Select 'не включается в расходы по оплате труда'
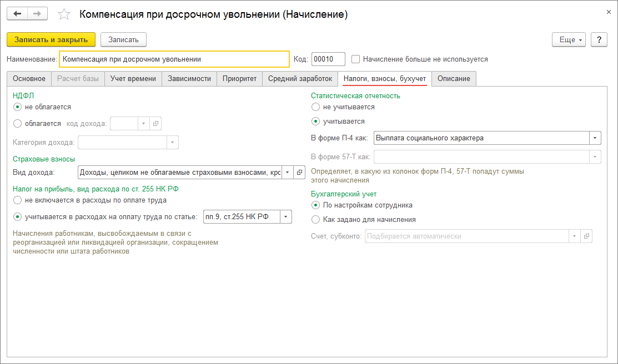 point(17,200)
